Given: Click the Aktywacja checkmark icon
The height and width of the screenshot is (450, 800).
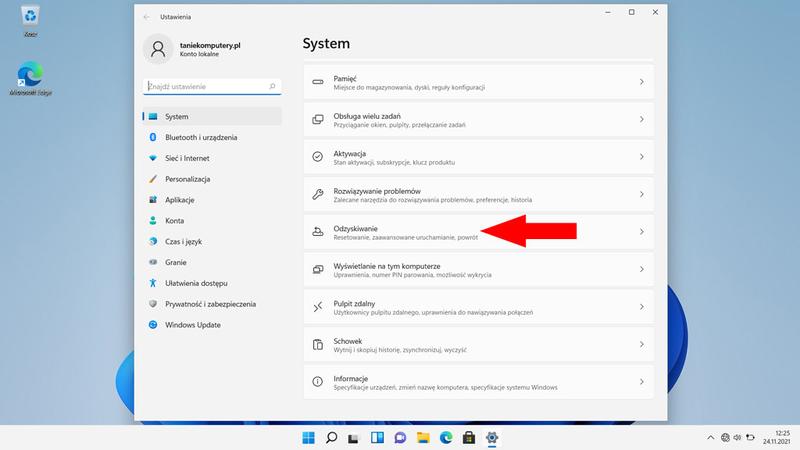Looking at the screenshot, I should [317, 157].
